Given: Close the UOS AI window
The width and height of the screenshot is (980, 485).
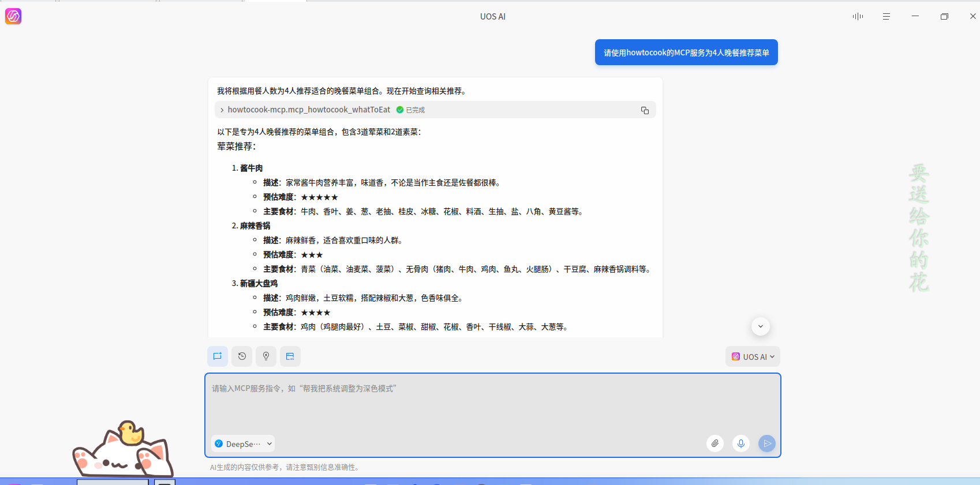Looking at the screenshot, I should tap(973, 16).
